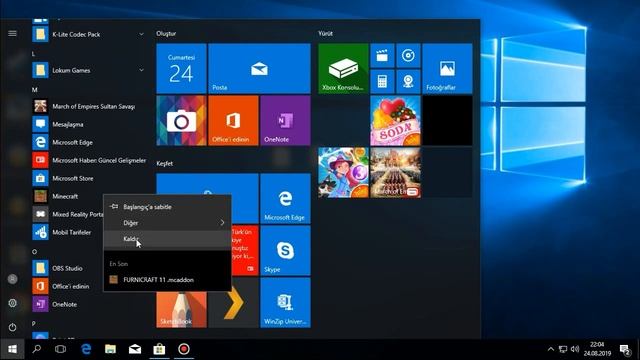Select Başlangıç'a sabitle in context menu
This screenshot has width=640, height=360.
pyautogui.click(x=167, y=207)
